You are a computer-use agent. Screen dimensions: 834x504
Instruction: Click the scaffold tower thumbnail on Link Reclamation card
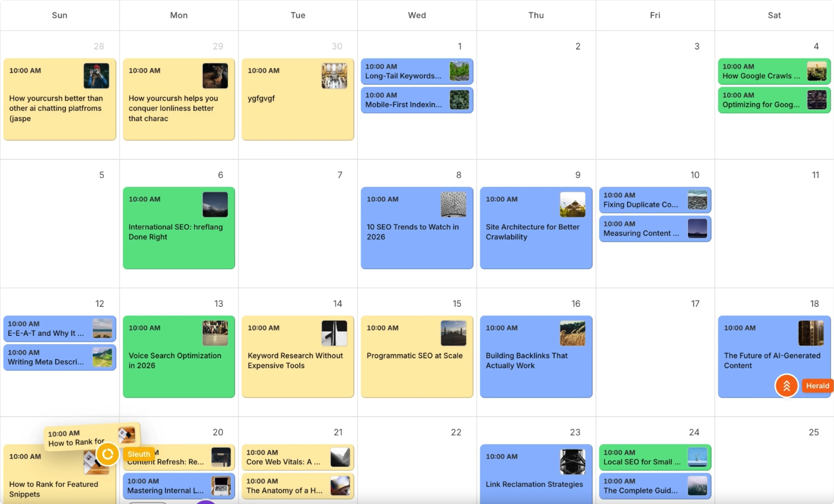point(573,462)
